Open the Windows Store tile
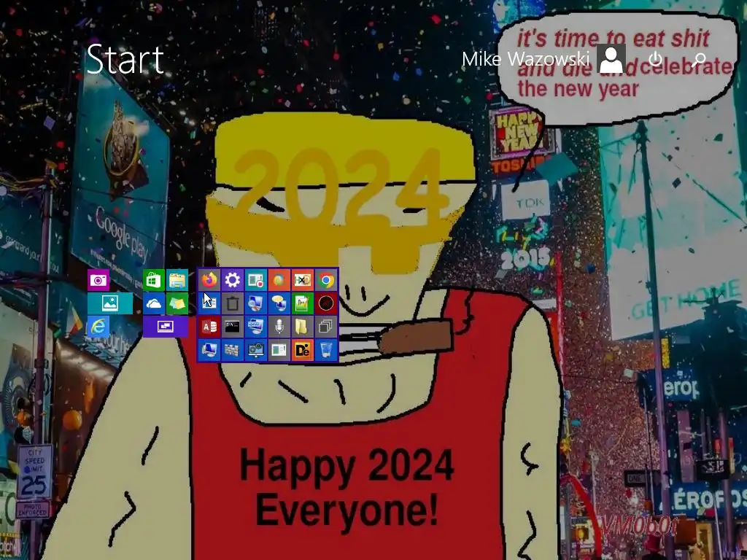This screenshot has height=560, width=747. tap(153, 280)
